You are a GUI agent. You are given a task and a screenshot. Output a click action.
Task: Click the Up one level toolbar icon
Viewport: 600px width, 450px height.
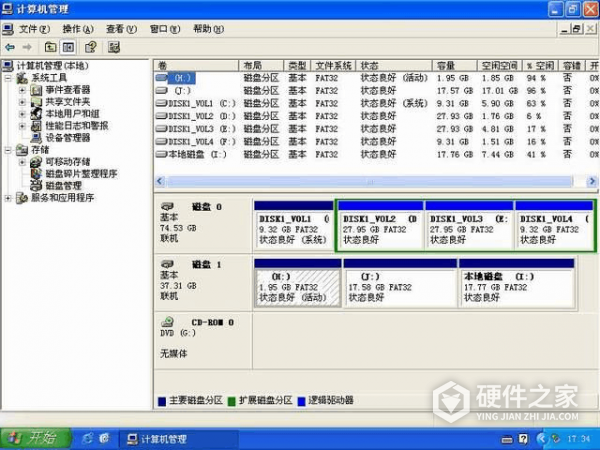(50, 47)
